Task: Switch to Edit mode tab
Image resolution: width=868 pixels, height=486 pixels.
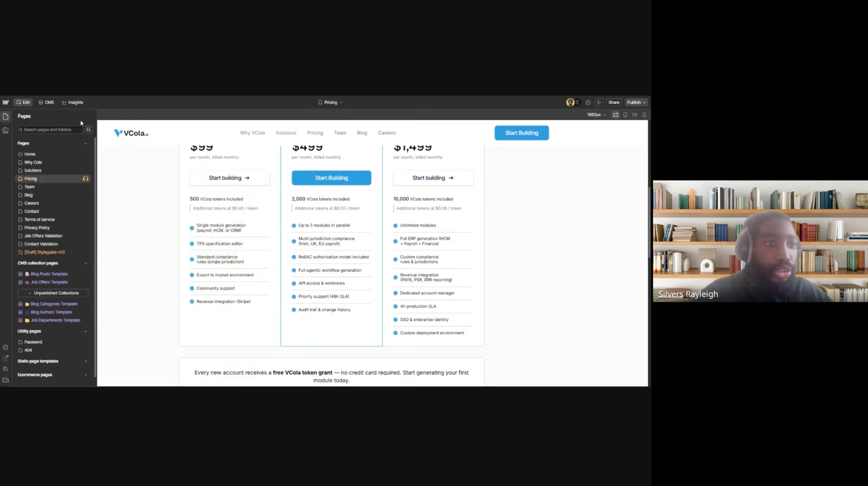Action: (x=23, y=102)
